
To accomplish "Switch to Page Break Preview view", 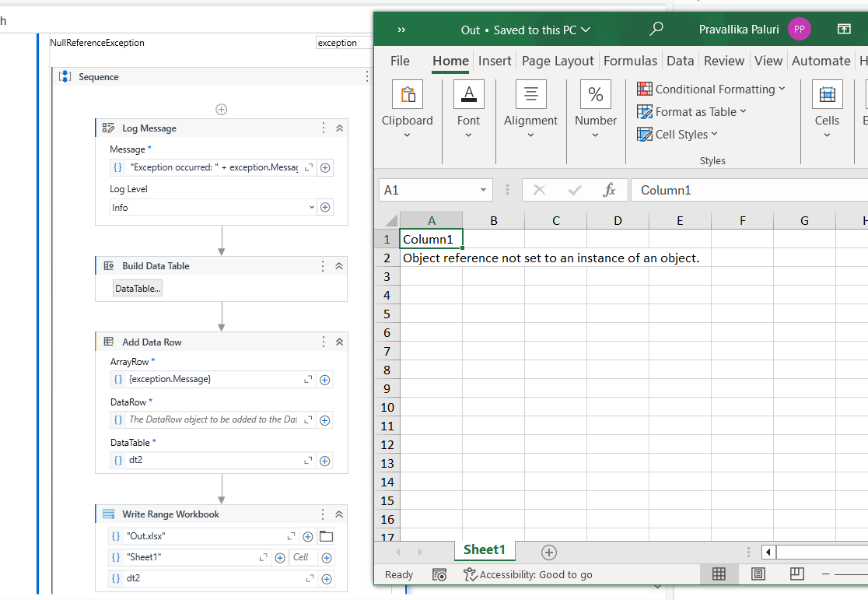I will coord(796,574).
